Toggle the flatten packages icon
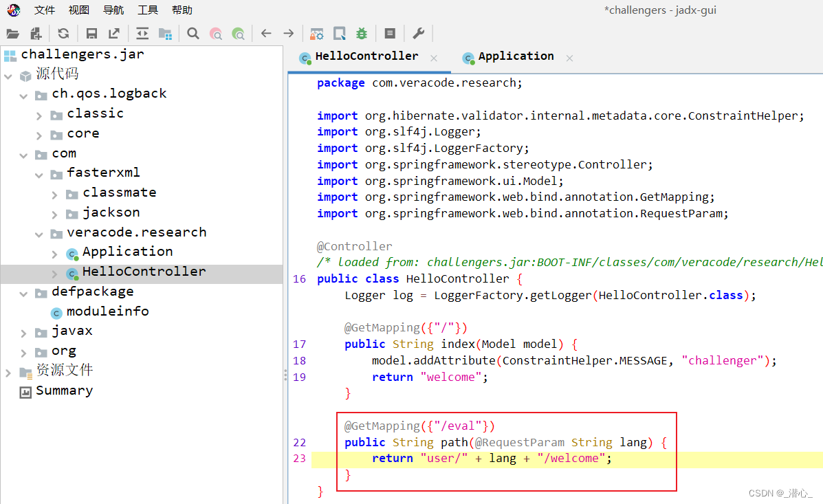The height and width of the screenshot is (504, 823). pyautogui.click(x=165, y=34)
